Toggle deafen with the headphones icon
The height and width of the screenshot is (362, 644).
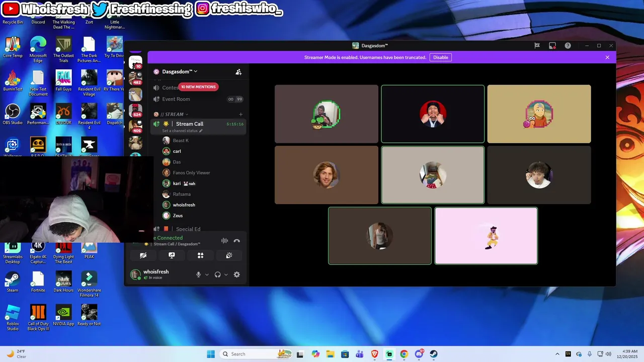click(217, 275)
